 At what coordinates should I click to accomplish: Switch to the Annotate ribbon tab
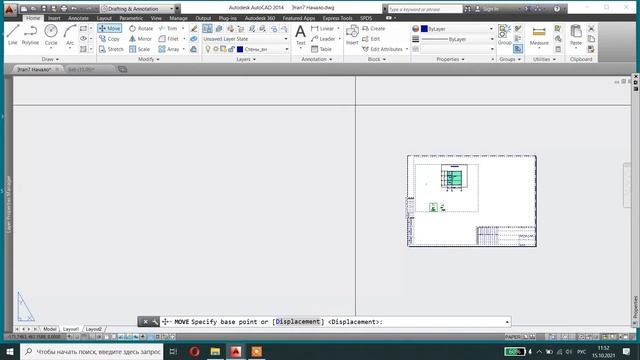point(78,18)
